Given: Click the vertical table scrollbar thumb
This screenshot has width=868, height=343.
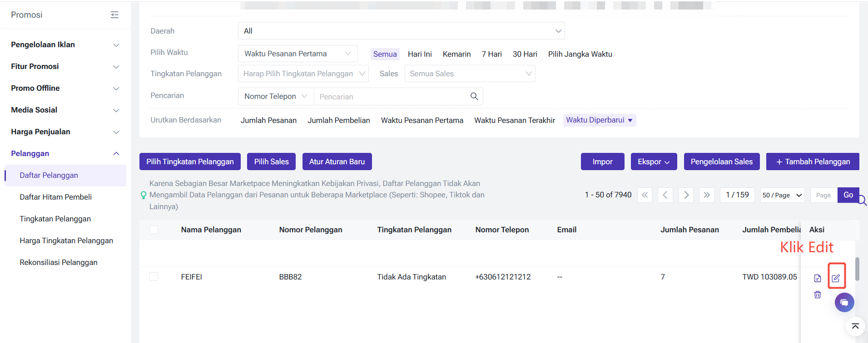Looking at the screenshot, I should 857,269.
